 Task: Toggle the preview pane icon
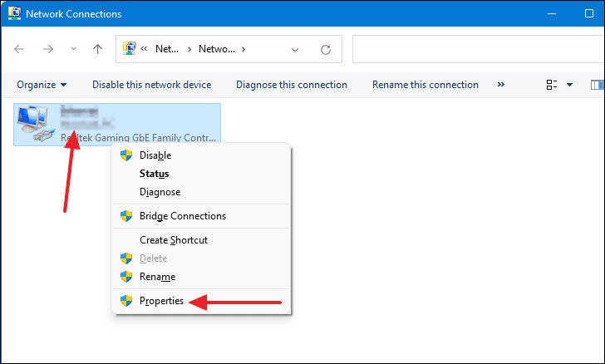[597, 85]
